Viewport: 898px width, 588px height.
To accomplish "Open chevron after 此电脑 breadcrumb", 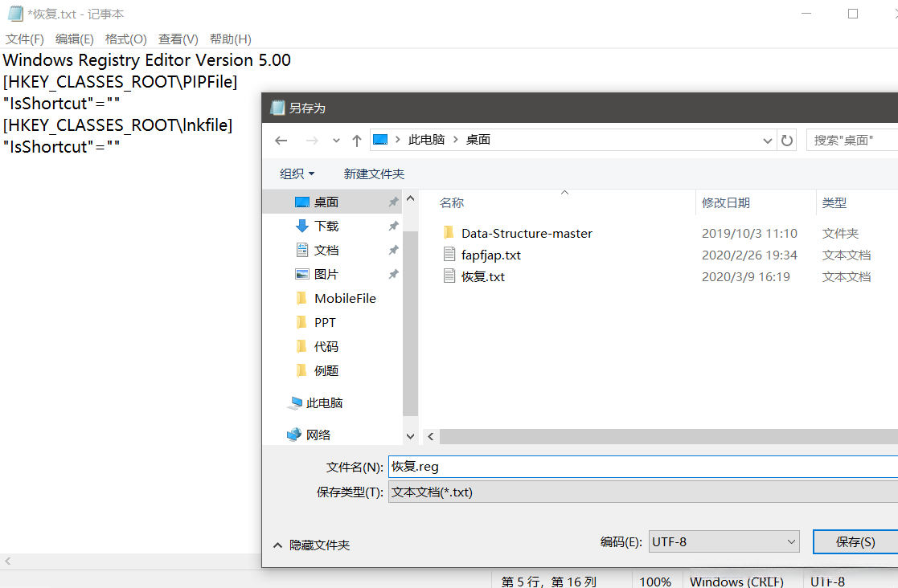I will click(x=456, y=140).
